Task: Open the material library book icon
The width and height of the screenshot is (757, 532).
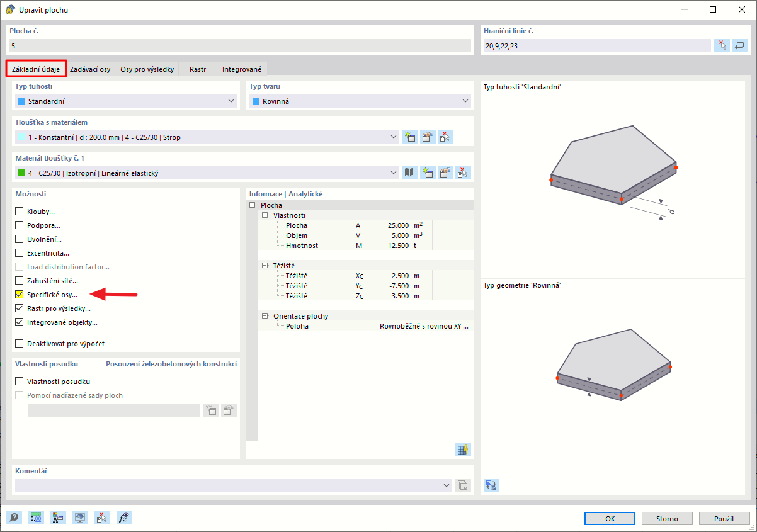Action: 410,173
